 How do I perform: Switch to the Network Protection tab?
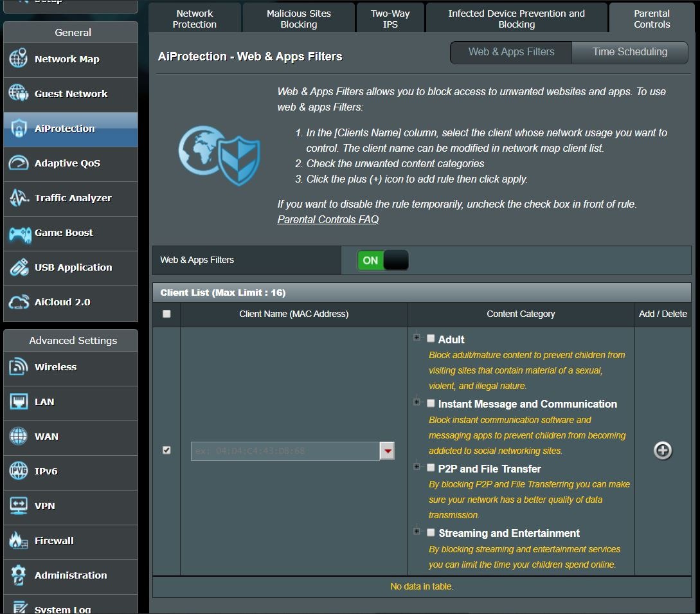pyautogui.click(x=195, y=19)
